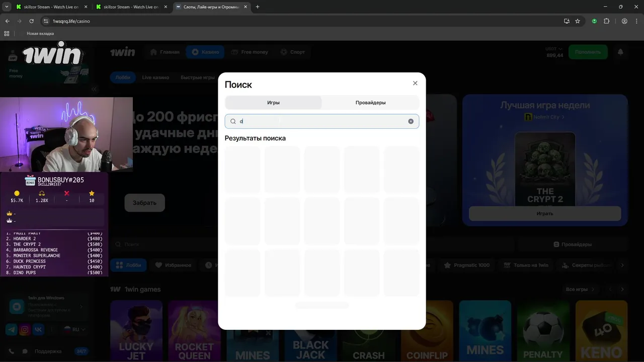Click the support chat bubble icon

click(x=25, y=351)
